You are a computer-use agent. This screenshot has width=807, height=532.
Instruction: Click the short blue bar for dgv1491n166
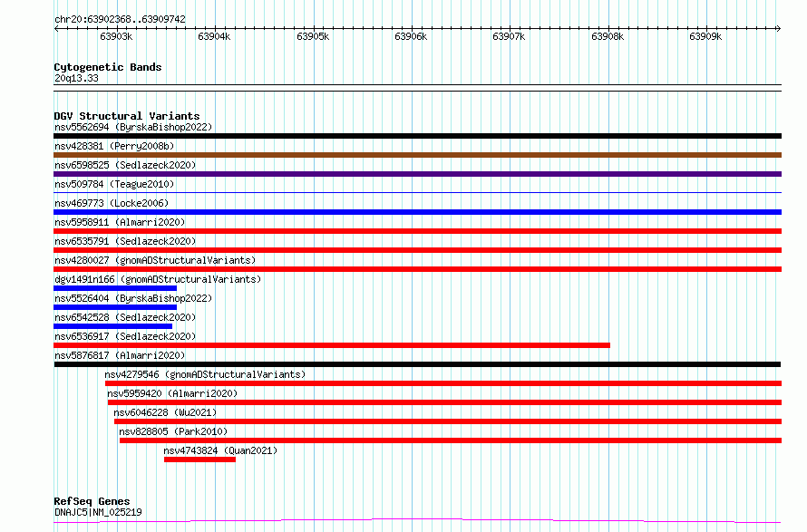click(x=115, y=288)
